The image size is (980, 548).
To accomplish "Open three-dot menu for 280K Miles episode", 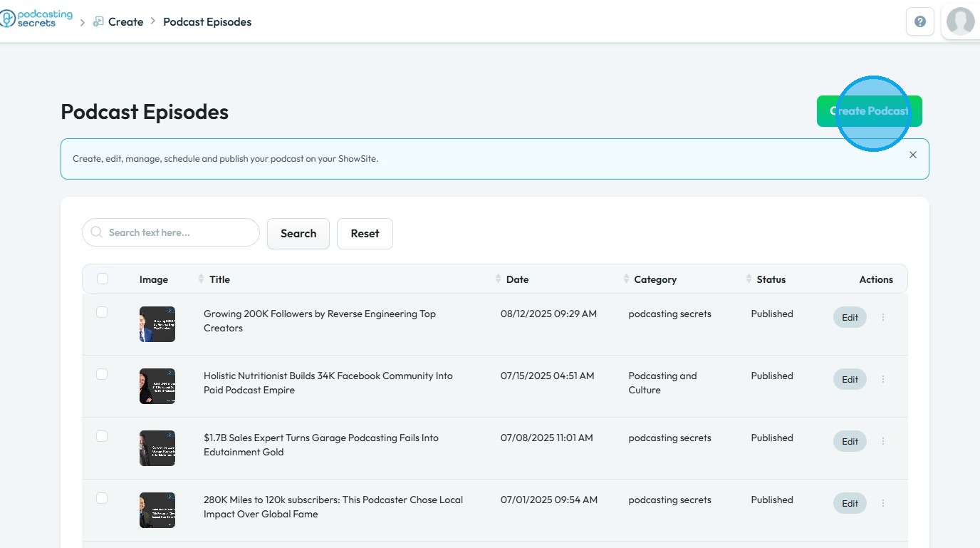I will (x=883, y=503).
